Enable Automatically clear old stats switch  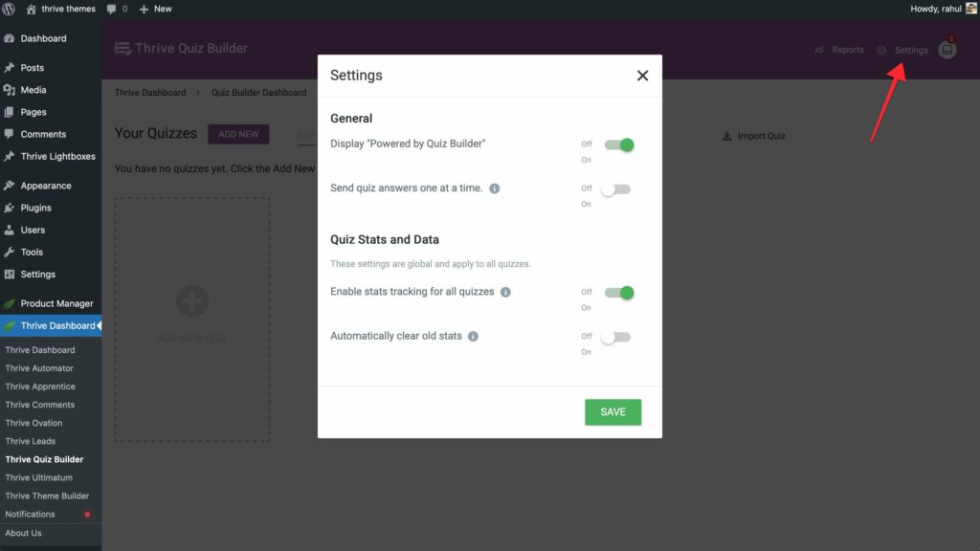tap(615, 337)
